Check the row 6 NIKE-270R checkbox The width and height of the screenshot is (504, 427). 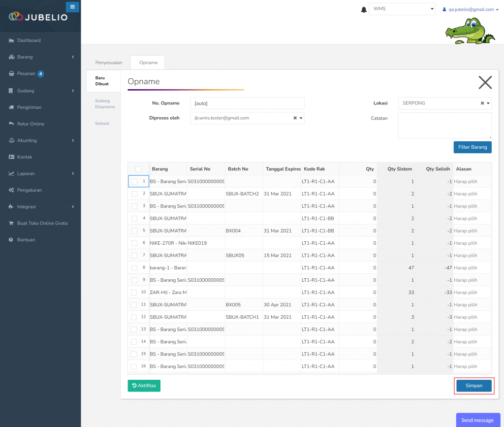(134, 243)
